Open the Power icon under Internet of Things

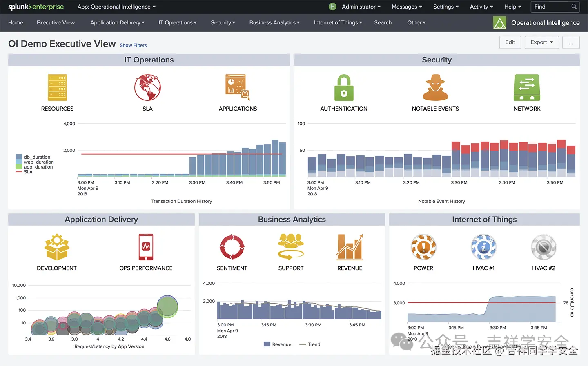pyautogui.click(x=423, y=246)
